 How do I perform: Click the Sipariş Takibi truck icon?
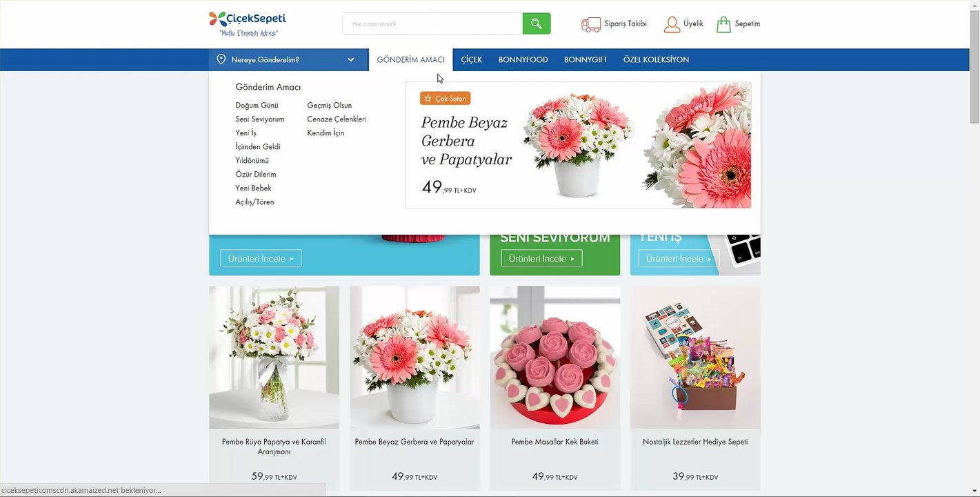591,24
